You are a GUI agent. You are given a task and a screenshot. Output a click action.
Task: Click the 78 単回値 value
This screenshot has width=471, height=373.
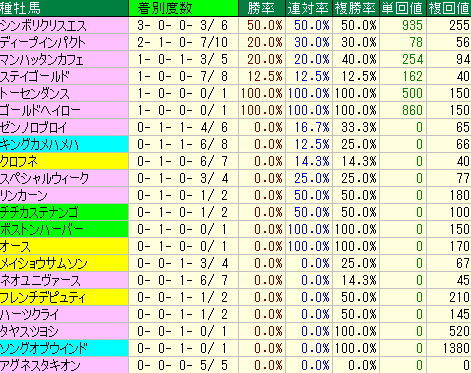click(416, 42)
